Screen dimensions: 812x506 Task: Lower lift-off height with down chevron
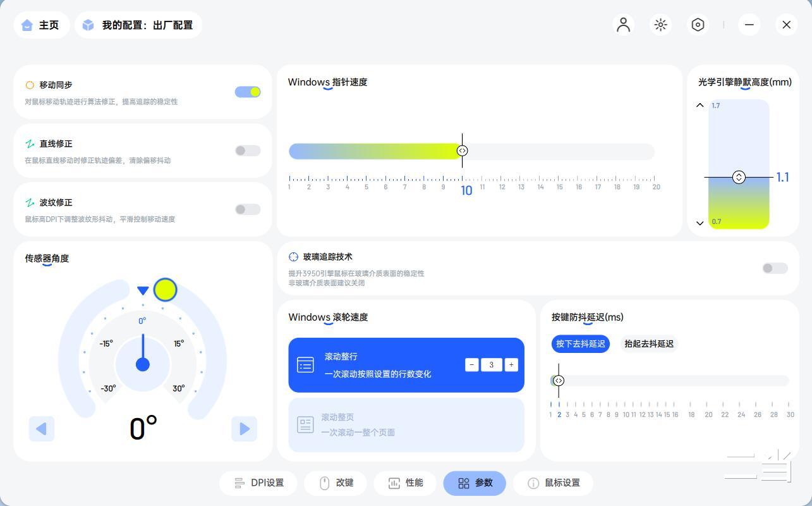700,223
